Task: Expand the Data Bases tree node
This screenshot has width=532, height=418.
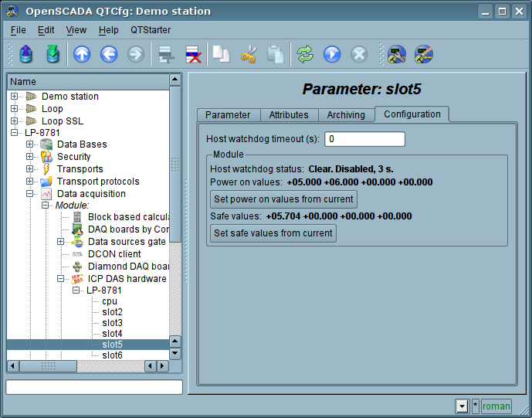Action: [30, 144]
